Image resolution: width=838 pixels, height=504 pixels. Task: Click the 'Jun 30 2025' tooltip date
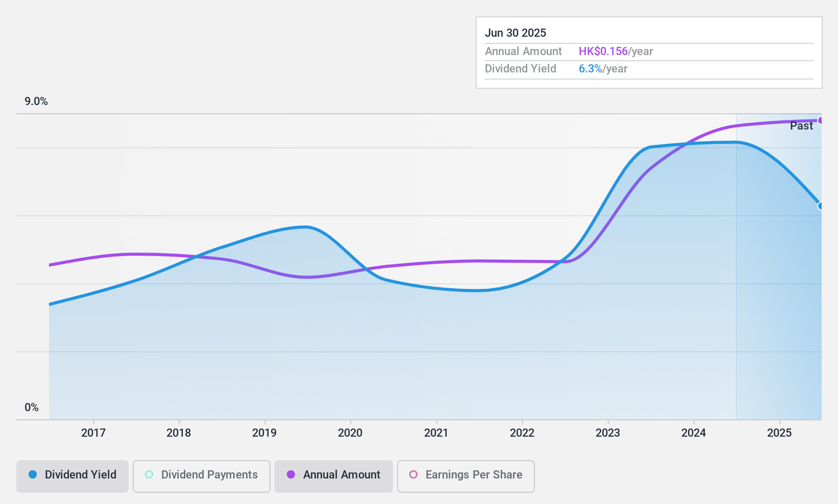515,33
